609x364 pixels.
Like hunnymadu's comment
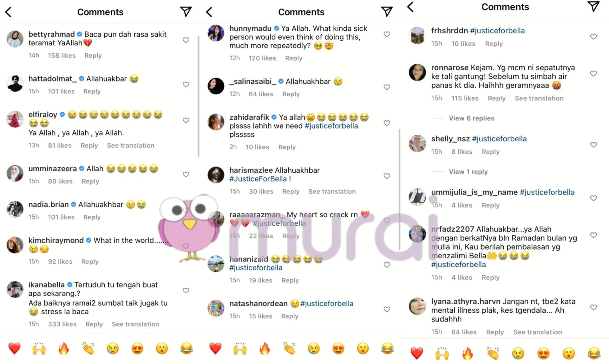pos(387,34)
